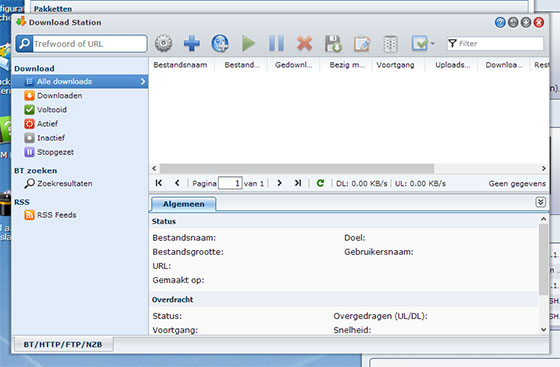The image size is (560, 367).
Task: Sort by 'Downloa...' column header
Action: [x=504, y=65]
